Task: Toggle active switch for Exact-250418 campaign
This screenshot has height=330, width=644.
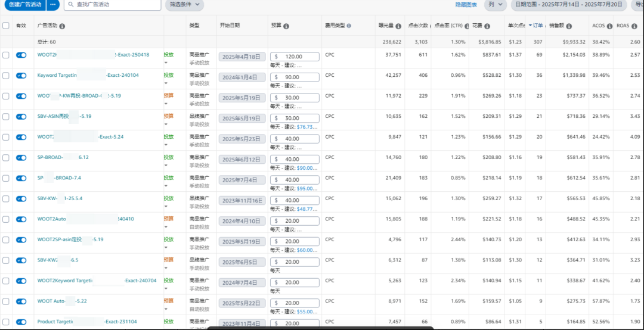Action: (x=21, y=55)
